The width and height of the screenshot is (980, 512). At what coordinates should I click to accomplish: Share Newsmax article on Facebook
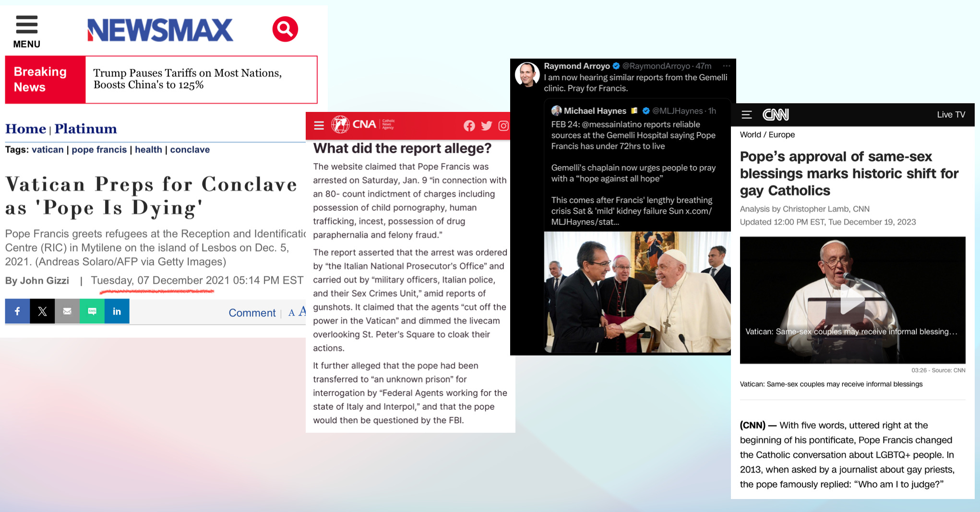click(x=17, y=311)
